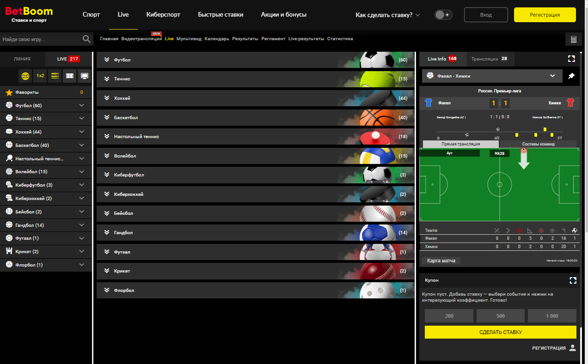Toggle the light/dark theme switch
Viewport: 588px width, 364px height.
click(x=443, y=15)
